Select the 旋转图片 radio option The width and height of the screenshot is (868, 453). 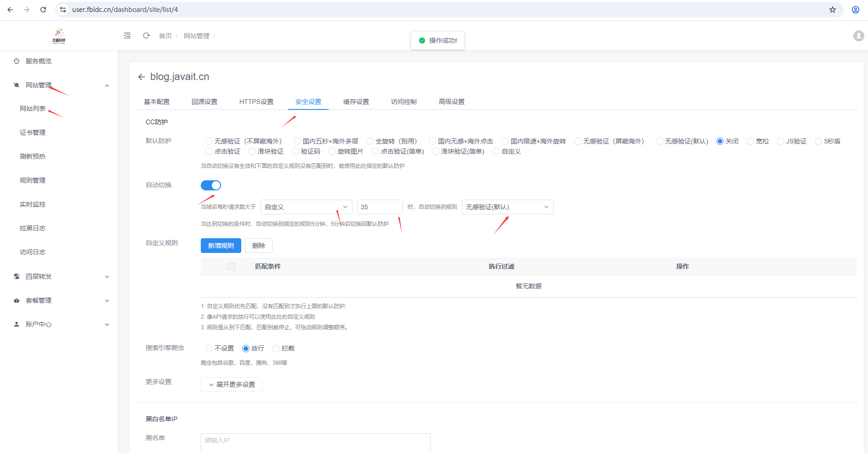(332, 151)
